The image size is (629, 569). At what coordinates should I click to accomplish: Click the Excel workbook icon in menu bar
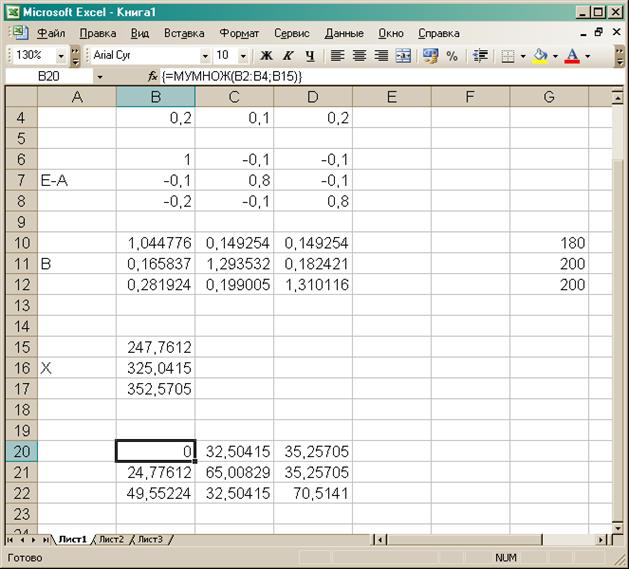point(20,33)
